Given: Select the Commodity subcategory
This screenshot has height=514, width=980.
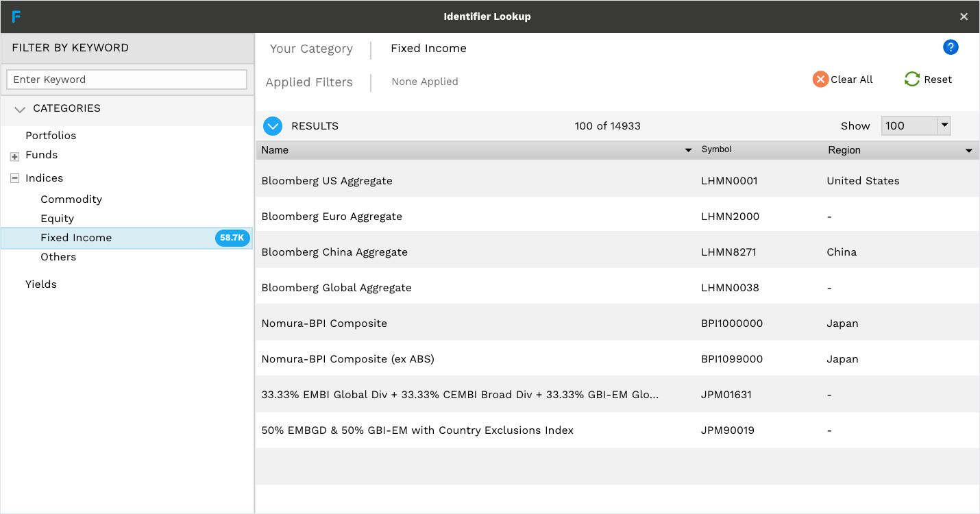Looking at the screenshot, I should [x=71, y=199].
